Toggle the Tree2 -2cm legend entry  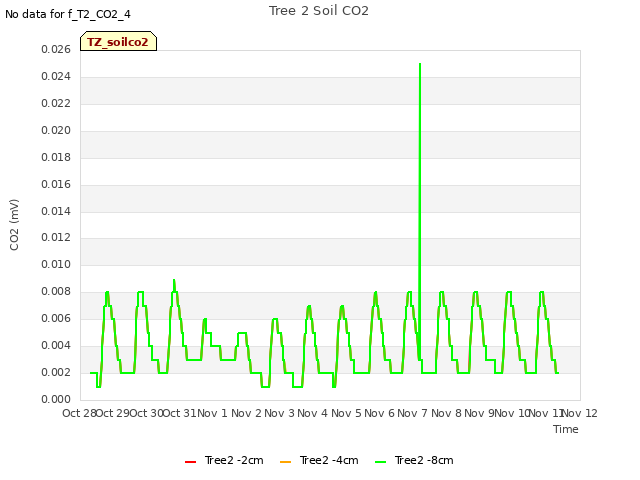[224, 460]
